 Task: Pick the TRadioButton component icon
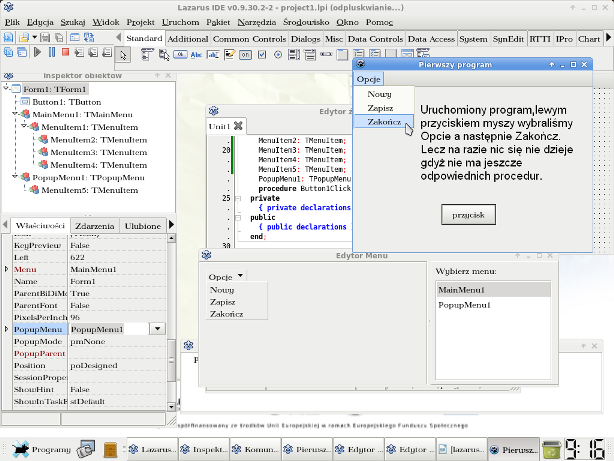coord(278,55)
